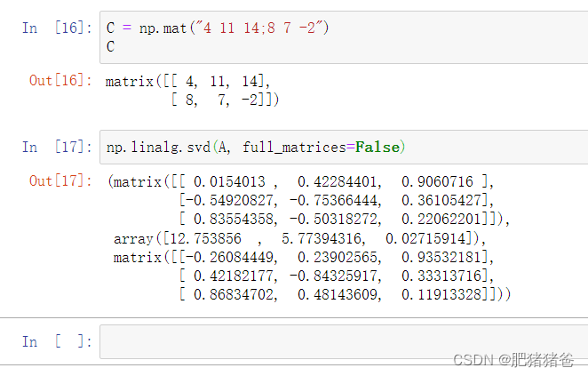Click the value 0.93532181 in output
The image size is (588, 376).
[441, 258]
